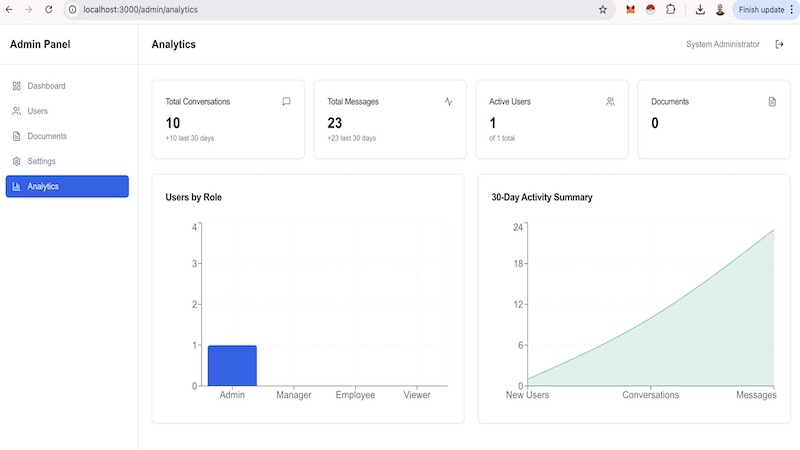Click the people icon on Active Users

tap(610, 102)
